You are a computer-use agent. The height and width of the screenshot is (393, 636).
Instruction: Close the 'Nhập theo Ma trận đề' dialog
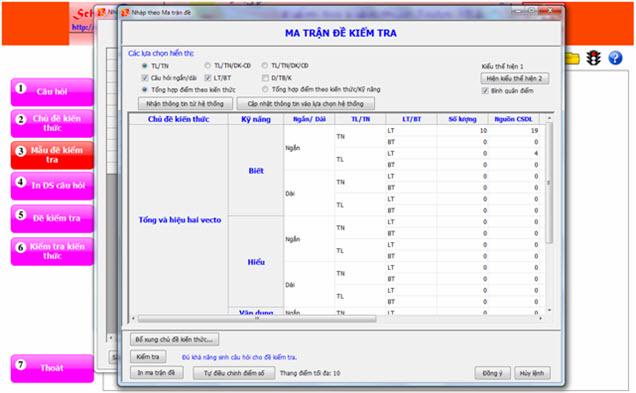click(x=550, y=11)
